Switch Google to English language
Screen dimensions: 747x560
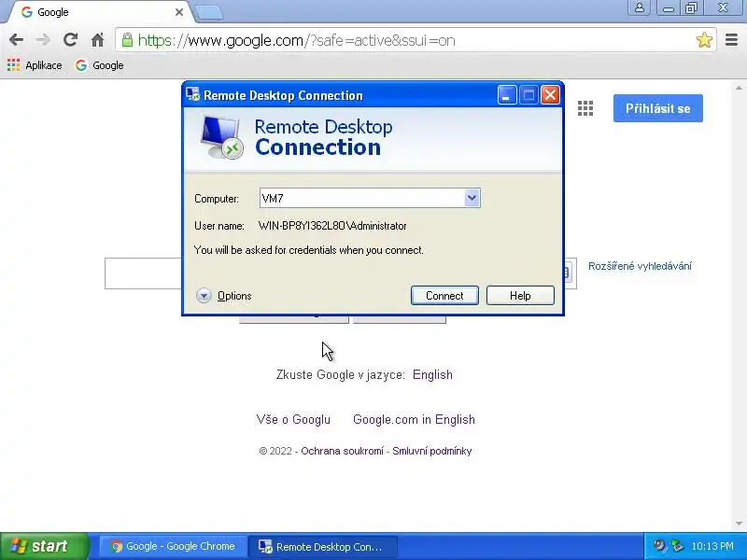(432, 375)
